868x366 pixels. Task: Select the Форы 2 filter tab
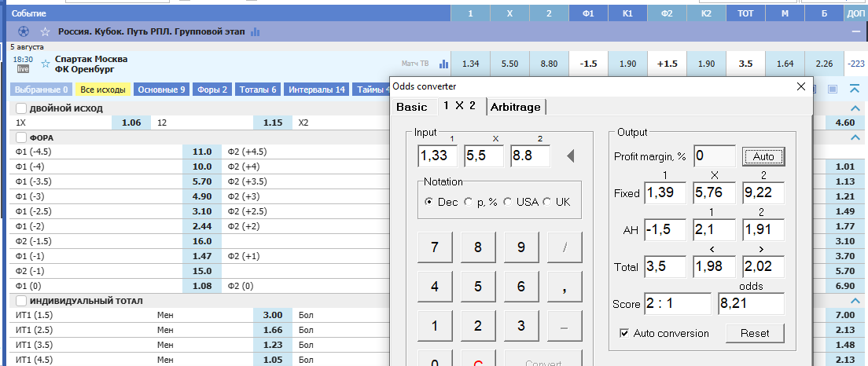coord(212,90)
